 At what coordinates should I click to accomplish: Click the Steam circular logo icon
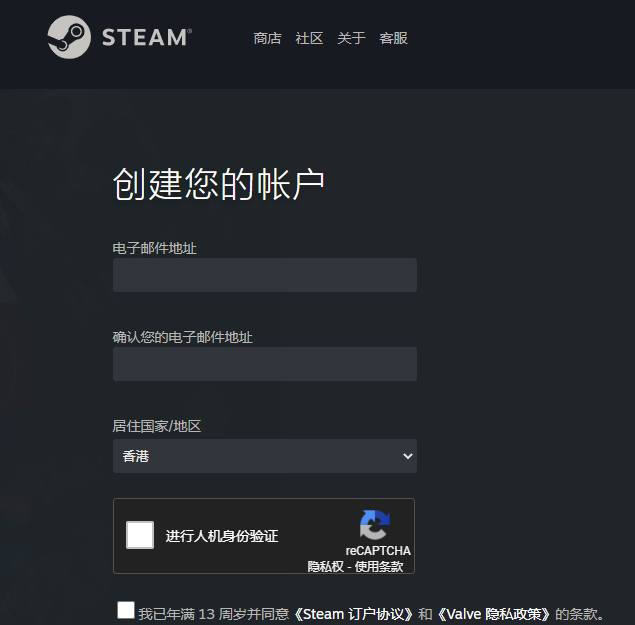point(69,37)
